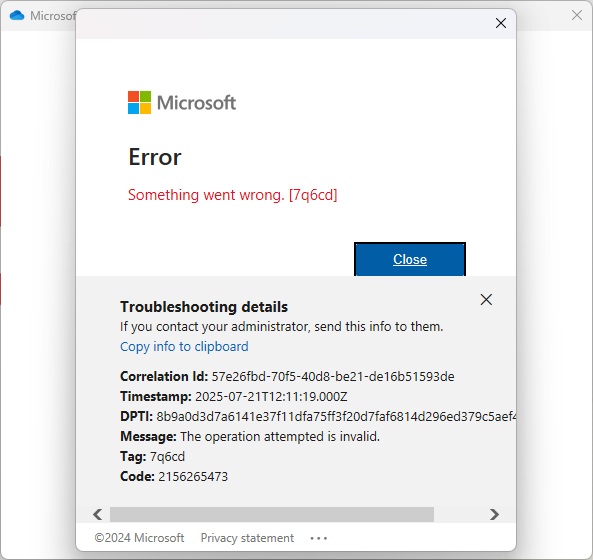
Task: Click the Timestamp value 2025-07-21T12:11:19.000Z
Action: [271, 397]
